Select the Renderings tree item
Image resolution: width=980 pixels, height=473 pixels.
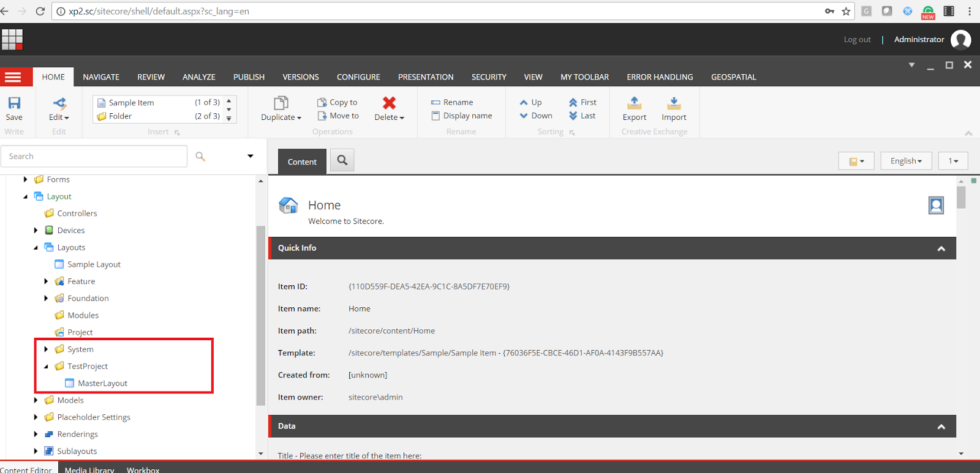(77, 434)
